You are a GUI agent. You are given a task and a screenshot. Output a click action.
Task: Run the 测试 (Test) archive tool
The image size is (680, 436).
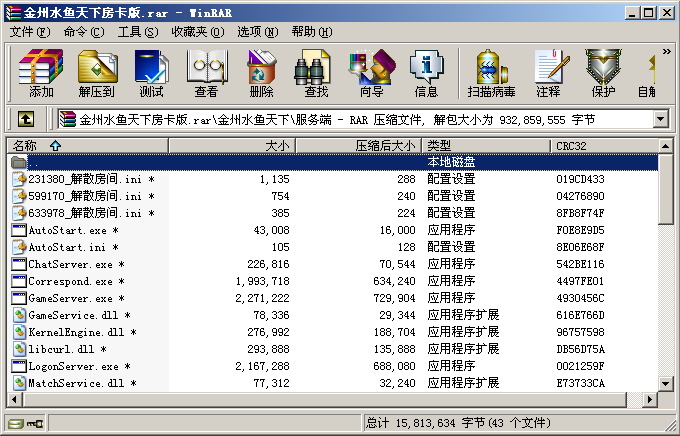click(151, 73)
